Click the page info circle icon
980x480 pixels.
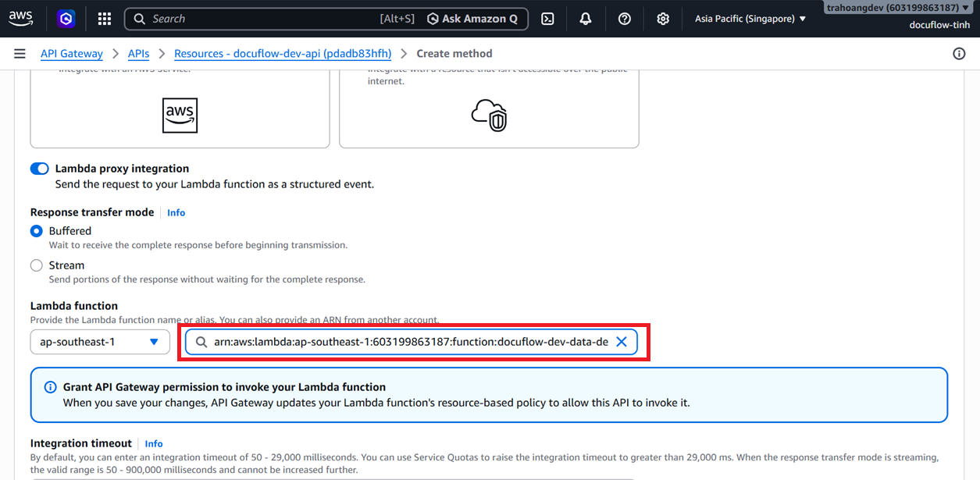coord(959,53)
